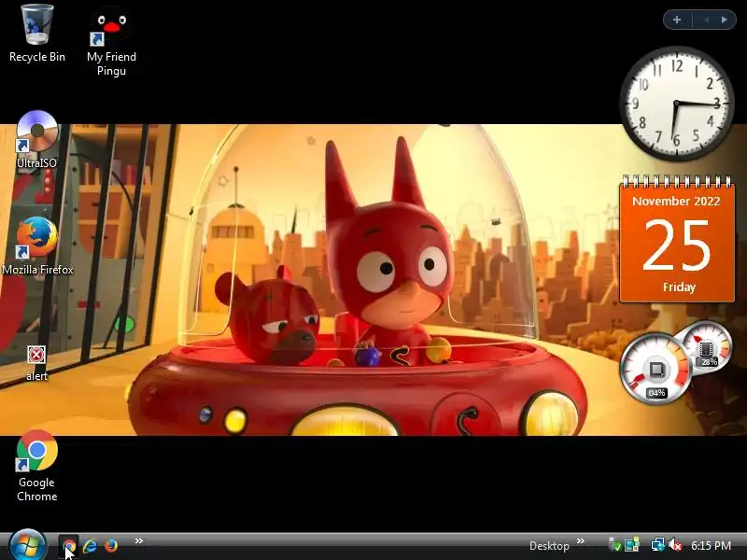
Task: Click the green and yellow tray icon
Action: click(x=632, y=545)
